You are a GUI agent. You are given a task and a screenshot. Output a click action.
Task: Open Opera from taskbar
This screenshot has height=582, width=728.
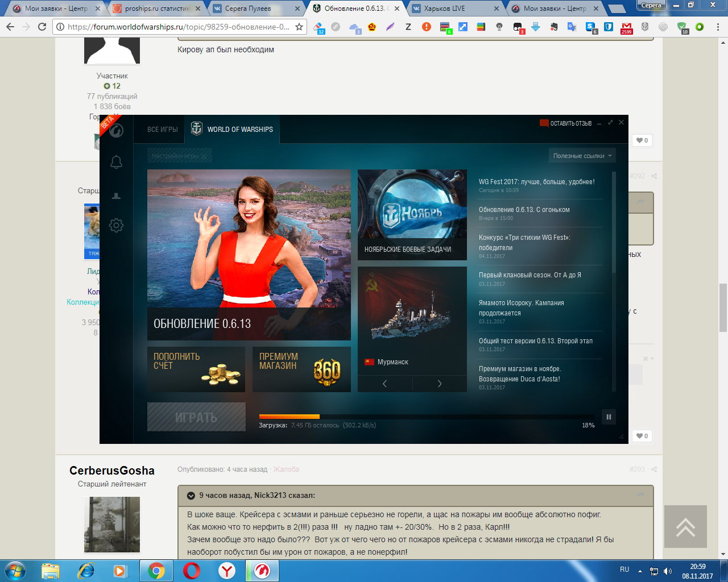[192, 571]
